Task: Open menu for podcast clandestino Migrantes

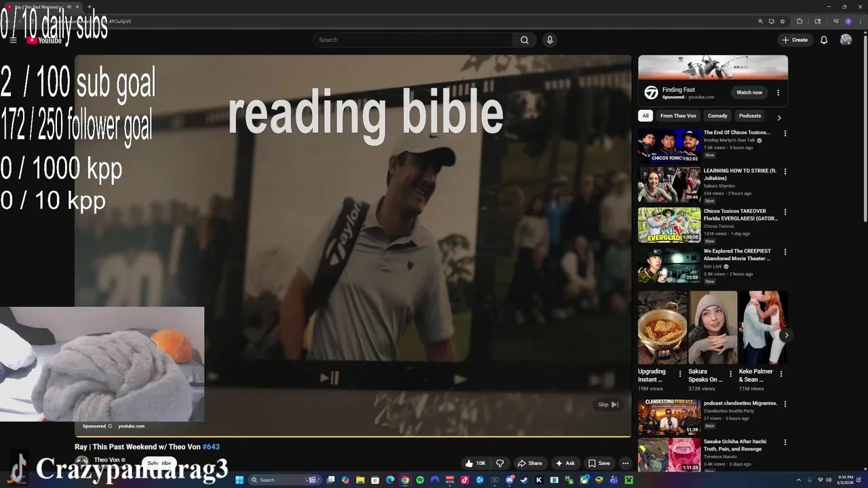Action: (x=785, y=404)
